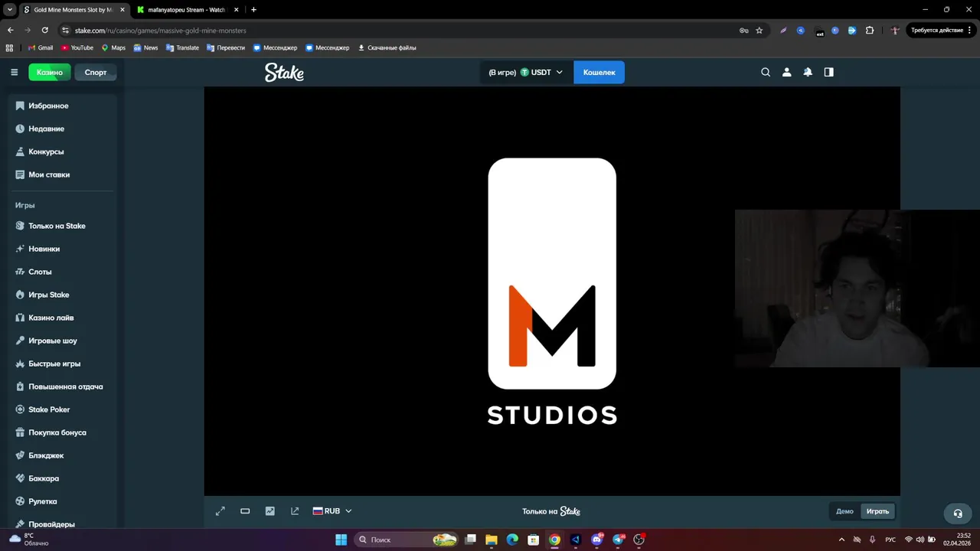Show hidden system tray icons chevron
Screen dimensions: 980x551
(841, 540)
